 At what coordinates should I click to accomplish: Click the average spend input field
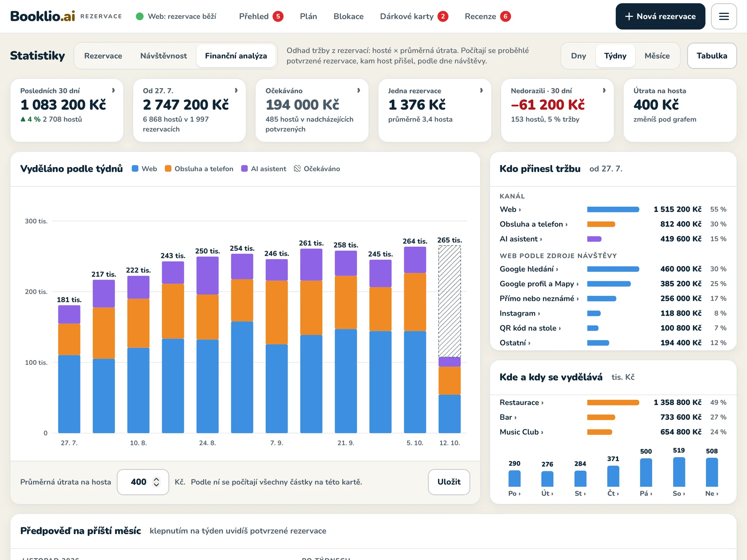pos(143,482)
